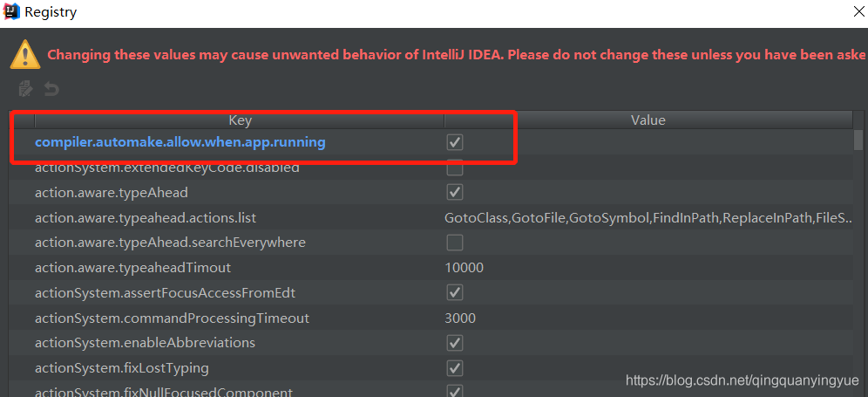
Task: Select action.aware.typeAhead.searchEverywhere key
Action: pos(170,243)
